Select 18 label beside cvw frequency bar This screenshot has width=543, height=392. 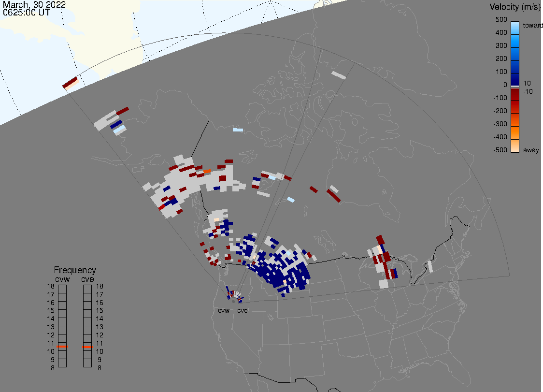click(x=51, y=286)
